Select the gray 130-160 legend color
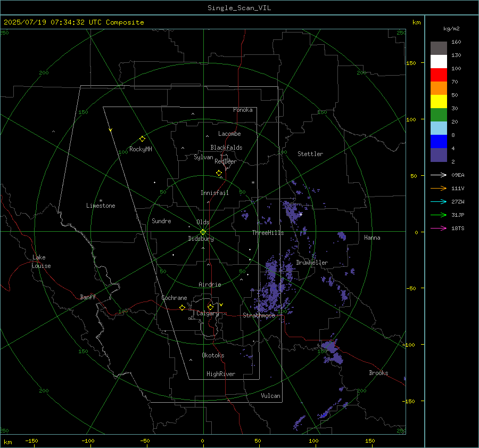This screenshot has width=479, height=448. point(439,48)
